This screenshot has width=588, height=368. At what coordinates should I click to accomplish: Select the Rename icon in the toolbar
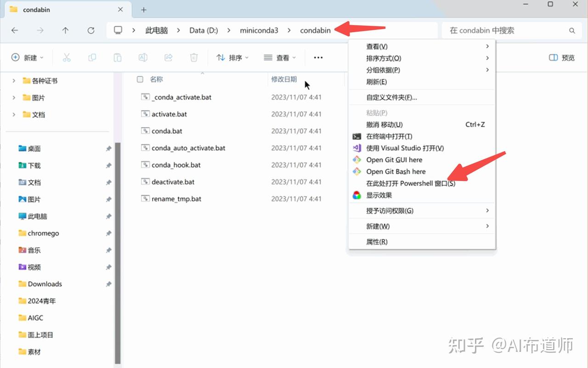(142, 57)
